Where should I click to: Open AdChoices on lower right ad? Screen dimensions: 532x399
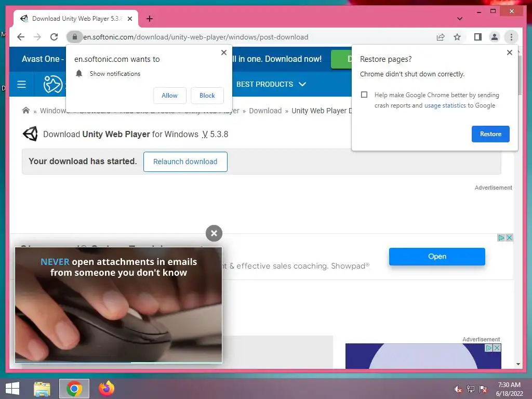tap(488, 348)
